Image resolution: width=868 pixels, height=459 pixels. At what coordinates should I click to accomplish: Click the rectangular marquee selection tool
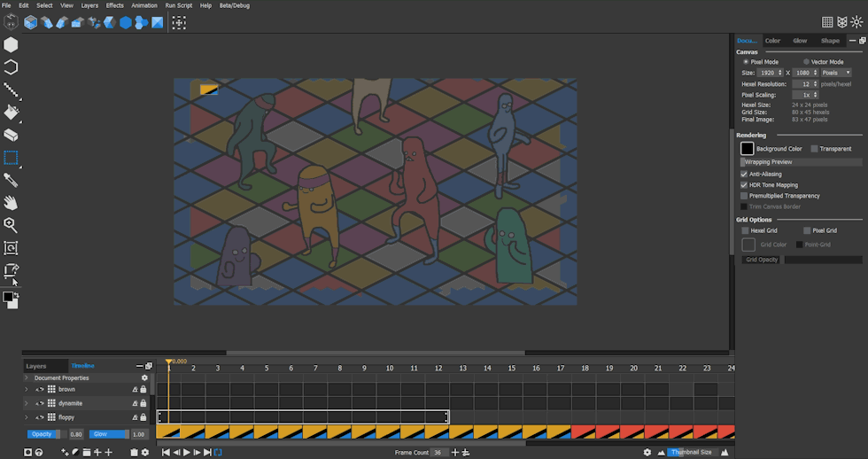(11, 159)
